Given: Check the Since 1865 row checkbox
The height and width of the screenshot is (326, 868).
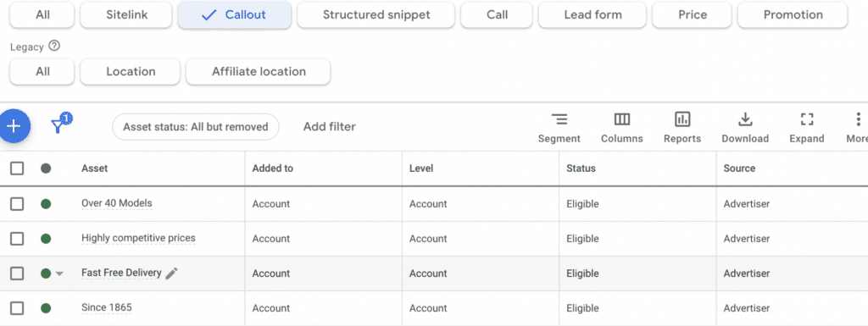Looking at the screenshot, I should click(17, 308).
